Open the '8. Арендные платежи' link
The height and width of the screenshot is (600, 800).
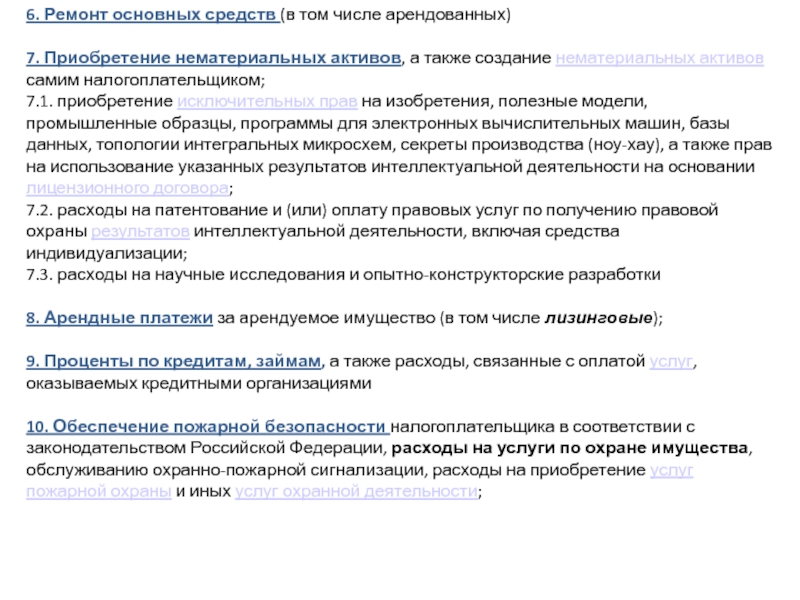[x=119, y=318]
